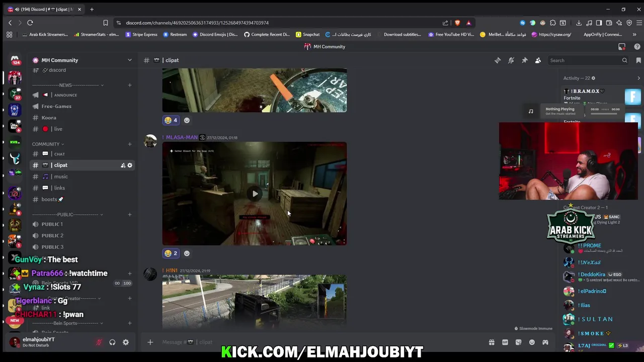
Task: Join PUBLIC 3 voice channel
Action: (x=82, y=247)
